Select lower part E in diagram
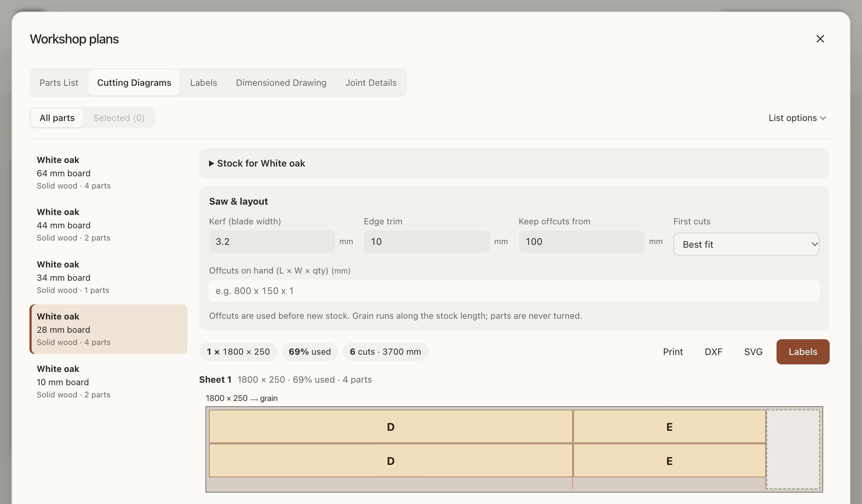Image resolution: width=862 pixels, height=504 pixels. coord(669,461)
